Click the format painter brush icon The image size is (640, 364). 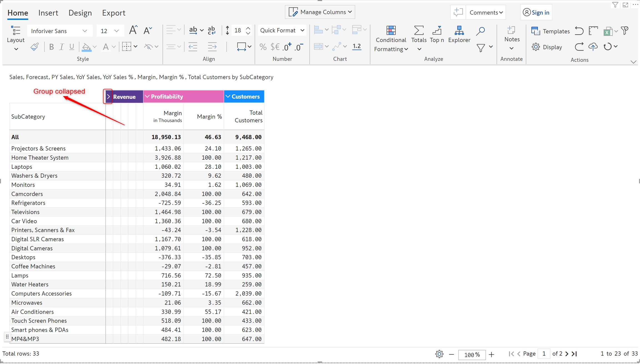[x=34, y=47]
